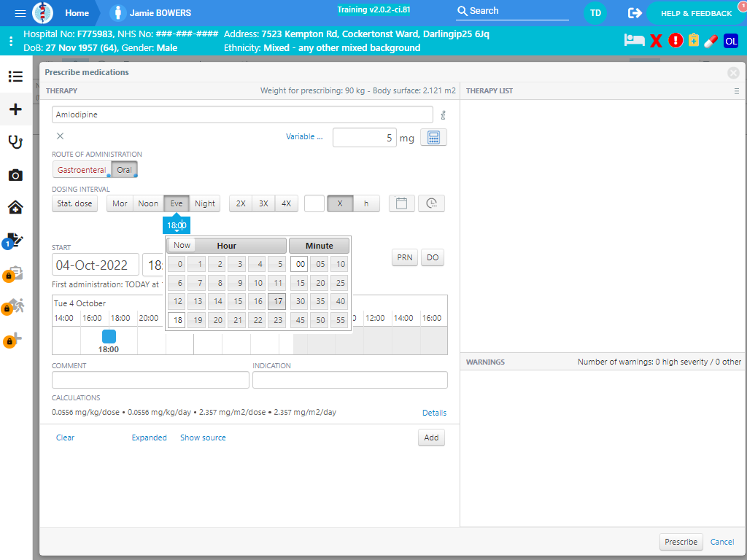Remove the dose row with the X
This screenshot has width=747, height=560.
point(60,136)
